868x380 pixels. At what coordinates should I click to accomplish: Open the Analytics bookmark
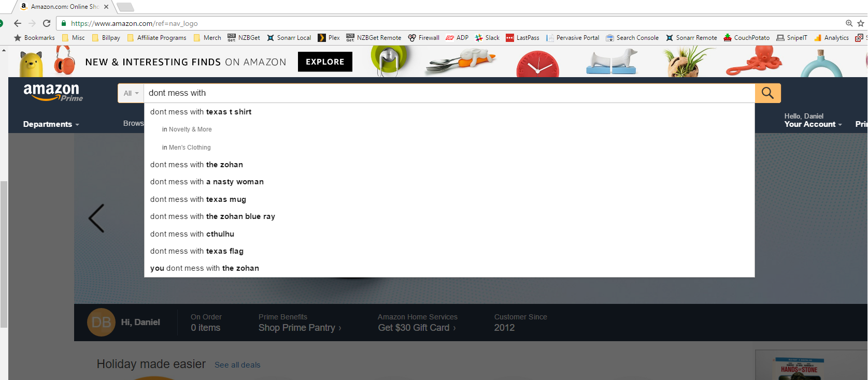pos(831,38)
